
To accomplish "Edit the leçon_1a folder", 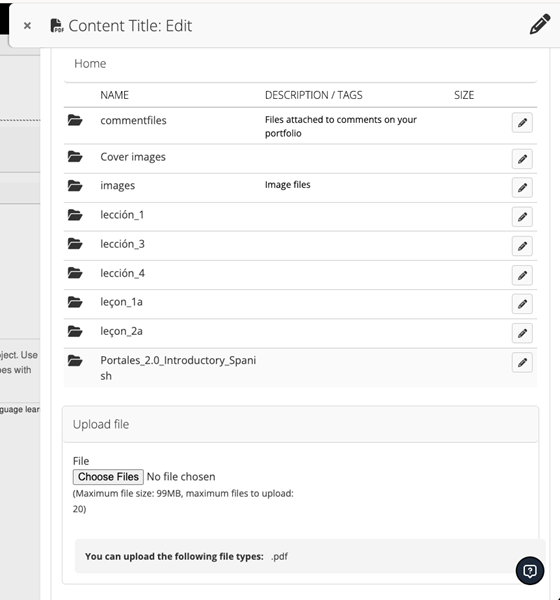I will tap(522, 304).
